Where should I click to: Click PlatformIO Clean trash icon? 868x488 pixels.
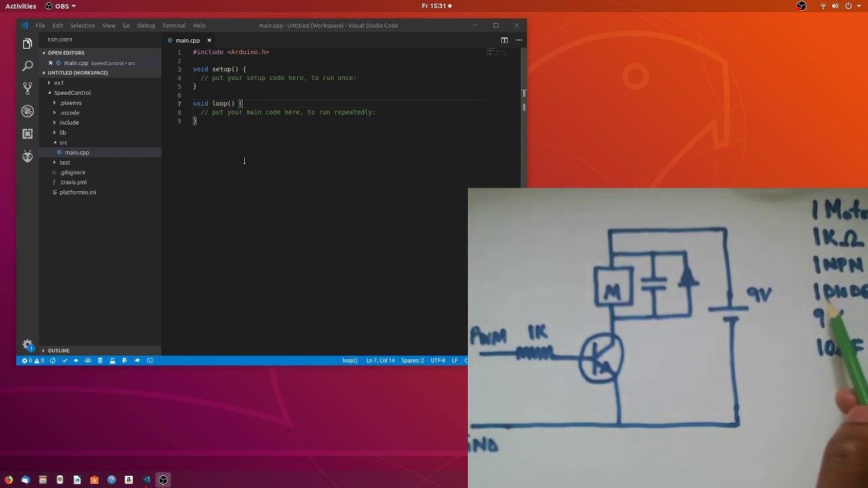100,361
